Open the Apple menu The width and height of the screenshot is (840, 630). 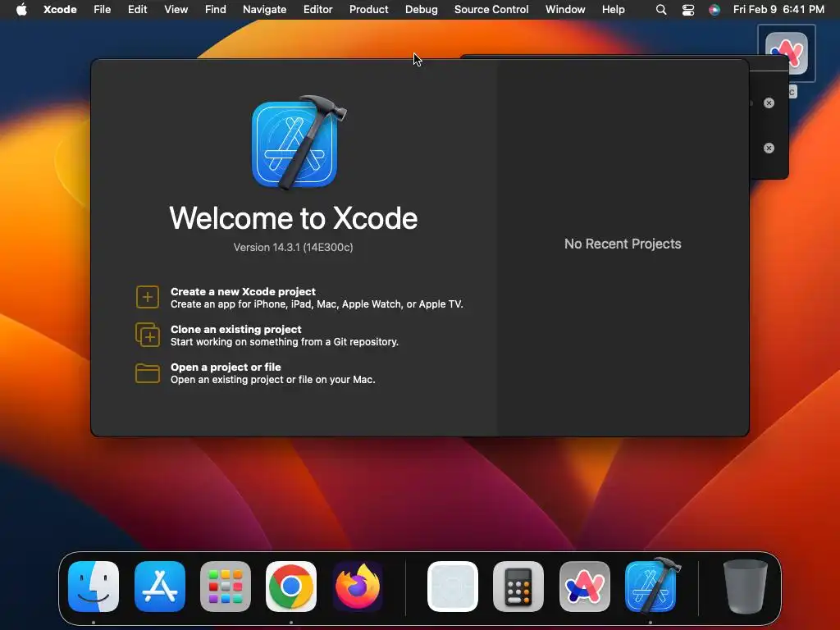point(21,10)
